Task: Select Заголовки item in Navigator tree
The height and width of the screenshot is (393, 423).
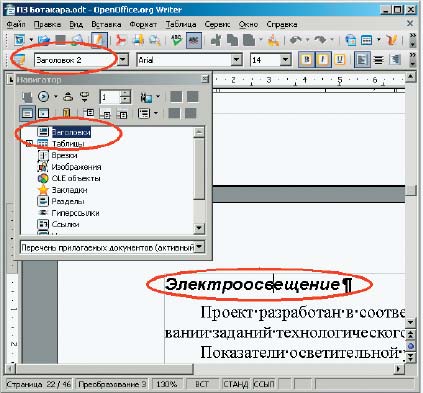Action: 71,132
